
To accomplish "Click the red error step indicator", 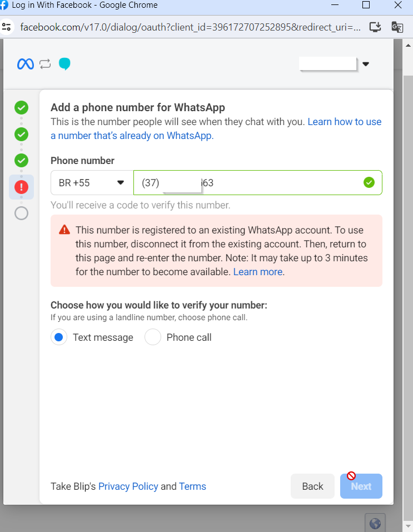I will [x=21, y=187].
